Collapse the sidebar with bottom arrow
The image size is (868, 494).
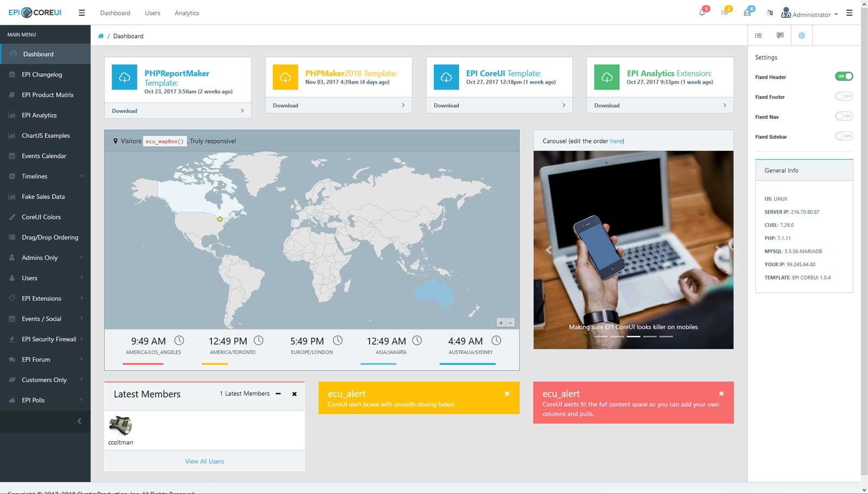click(x=79, y=421)
